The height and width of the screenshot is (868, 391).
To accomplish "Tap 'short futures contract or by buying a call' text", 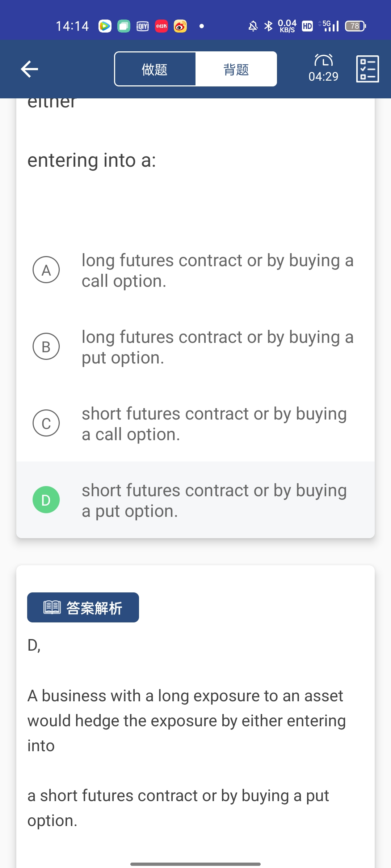I will point(214,424).
